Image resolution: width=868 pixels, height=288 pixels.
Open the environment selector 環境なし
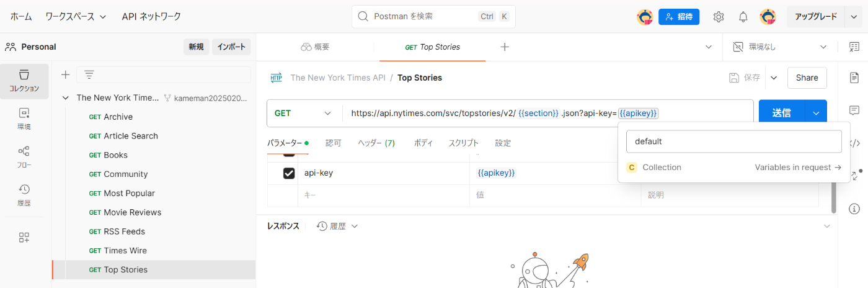pos(781,47)
